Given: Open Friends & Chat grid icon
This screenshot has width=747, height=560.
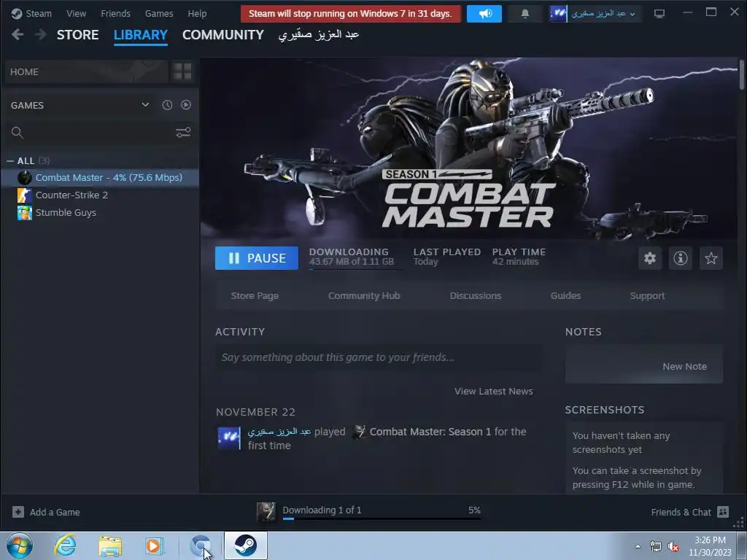Looking at the screenshot, I should pyautogui.click(x=723, y=512).
